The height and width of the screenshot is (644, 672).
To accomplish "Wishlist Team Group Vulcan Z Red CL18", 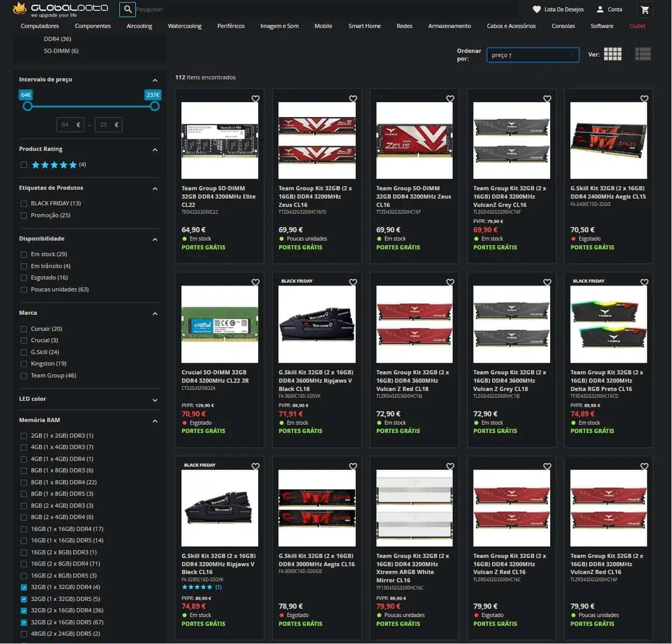I will point(450,282).
